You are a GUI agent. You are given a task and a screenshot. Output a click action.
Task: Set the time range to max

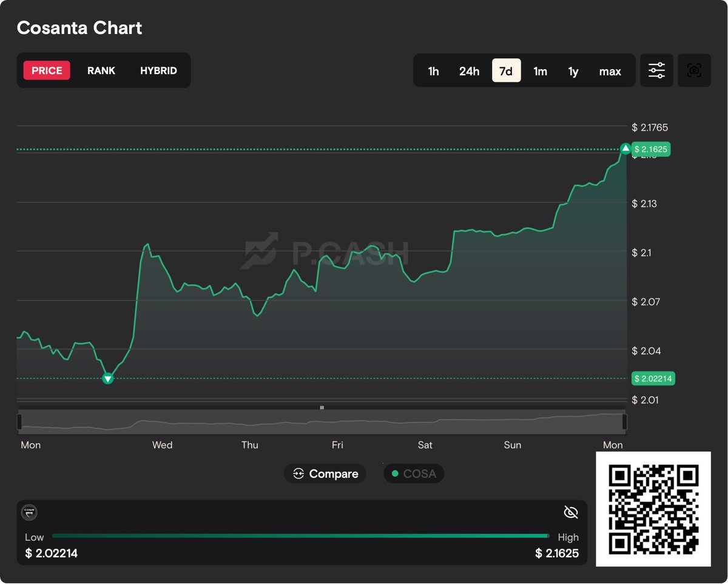[610, 71]
